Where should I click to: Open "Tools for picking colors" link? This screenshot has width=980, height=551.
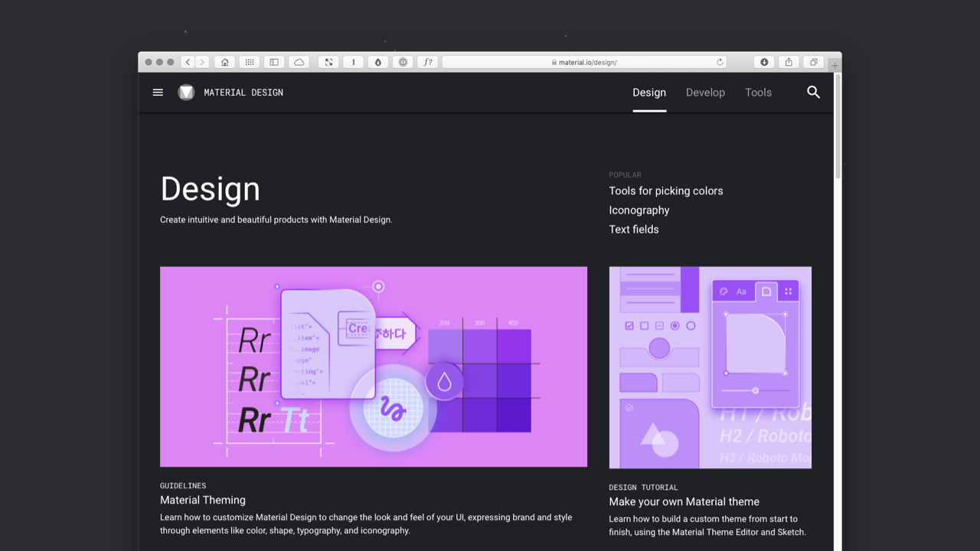[x=666, y=191]
